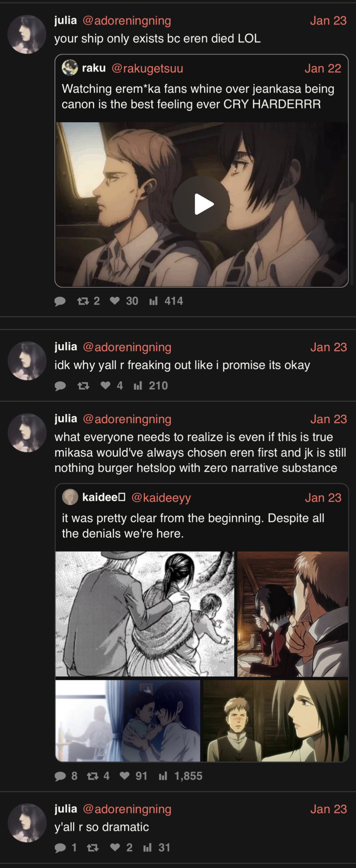View analytics showing 414 views
This screenshot has width=356, height=868.
tap(166, 301)
